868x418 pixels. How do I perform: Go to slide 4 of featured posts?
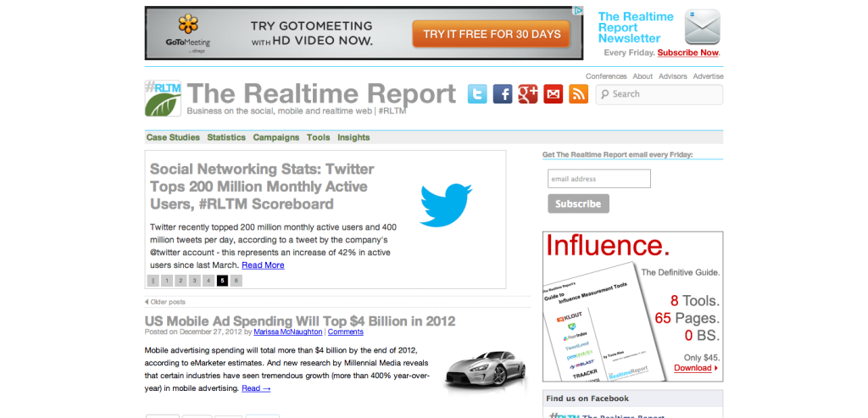[209, 281]
